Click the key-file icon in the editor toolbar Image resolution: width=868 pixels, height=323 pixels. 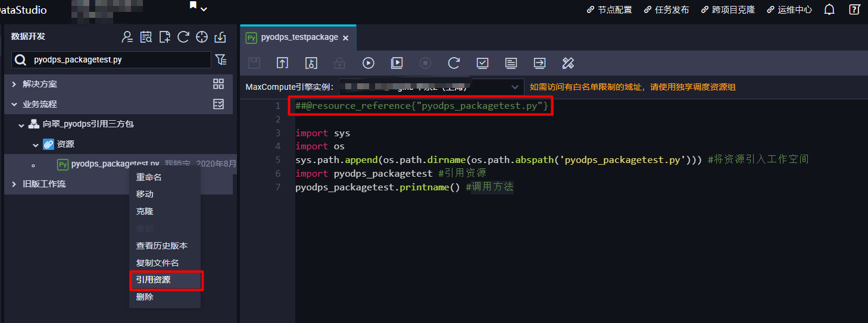click(311, 63)
